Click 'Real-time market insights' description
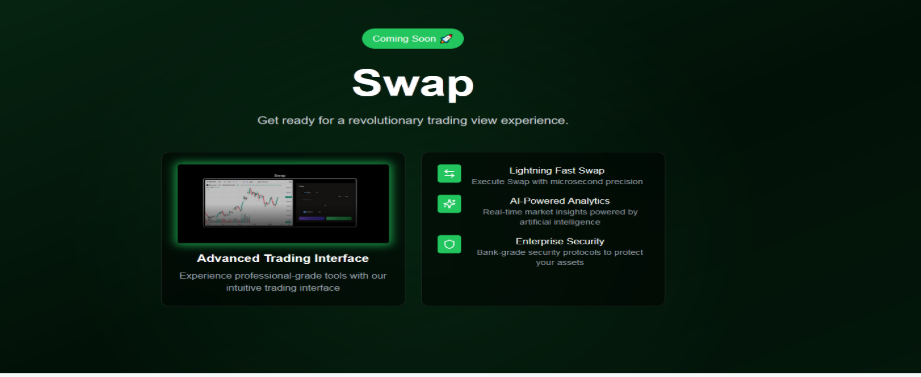 click(x=560, y=217)
